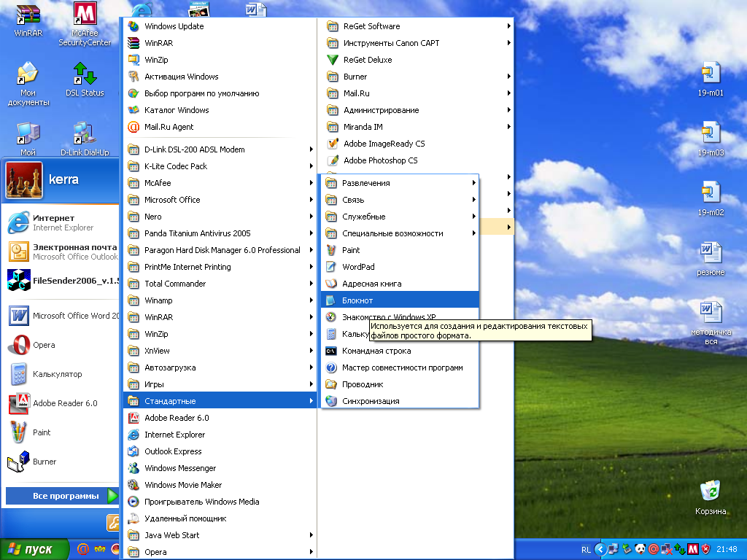Screen dimensions: 747x560
Task: Expand the Служебные submenu
Action: click(x=400, y=216)
